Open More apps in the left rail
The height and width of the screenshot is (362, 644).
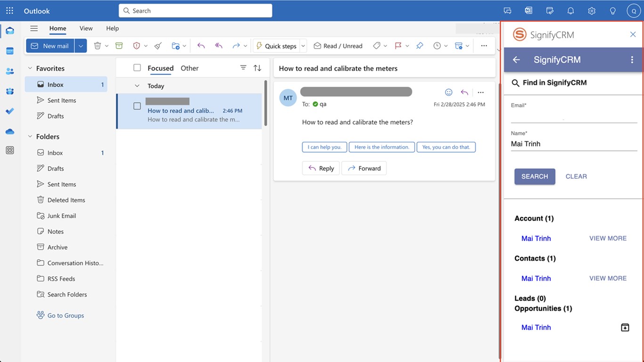(x=10, y=150)
